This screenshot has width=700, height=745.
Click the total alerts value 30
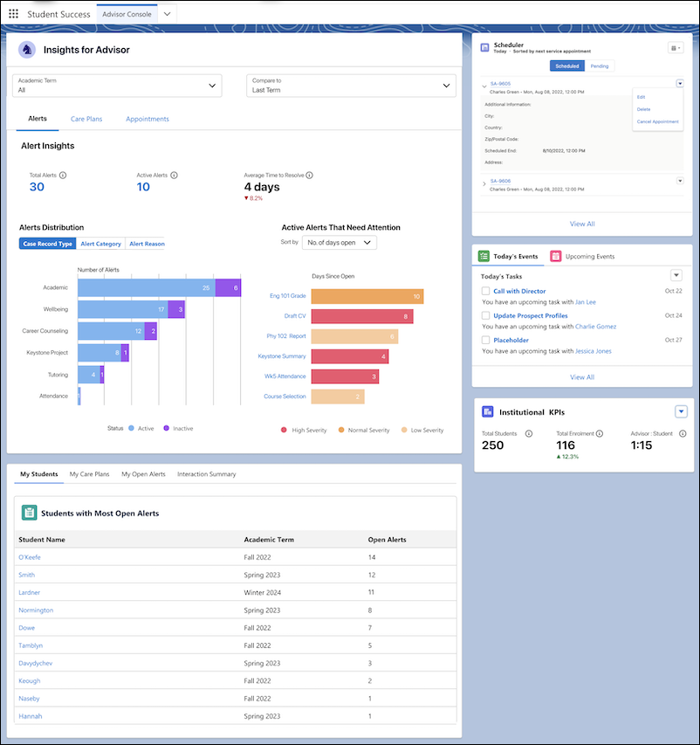pyautogui.click(x=37, y=187)
